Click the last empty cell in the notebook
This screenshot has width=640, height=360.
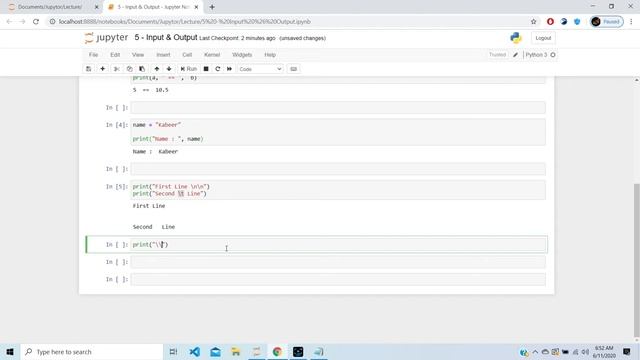338,279
